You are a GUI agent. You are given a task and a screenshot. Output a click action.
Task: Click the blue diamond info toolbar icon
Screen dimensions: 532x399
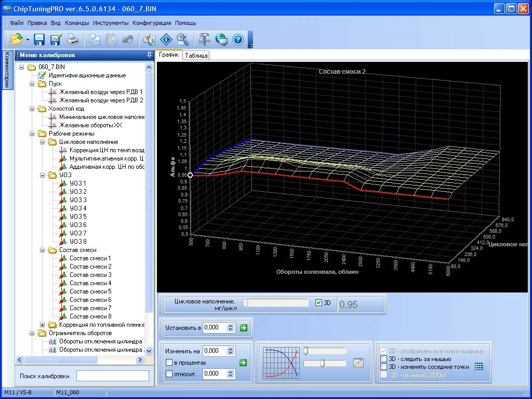[166, 39]
